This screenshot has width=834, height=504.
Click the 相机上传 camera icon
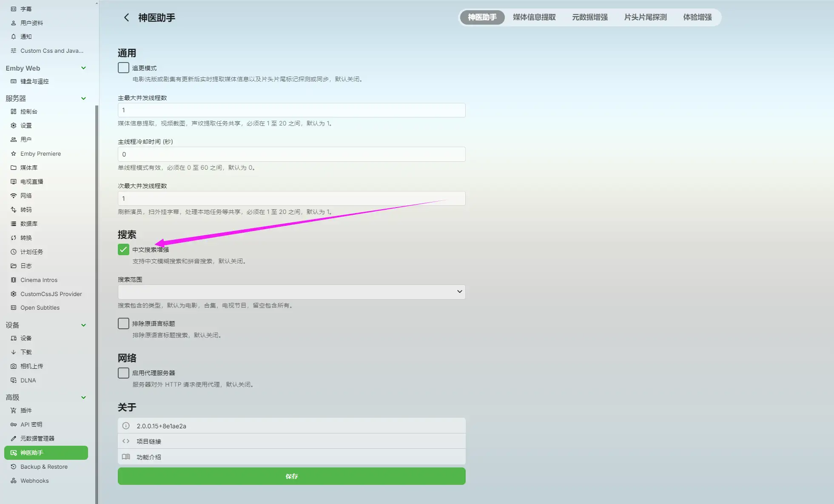pos(14,366)
